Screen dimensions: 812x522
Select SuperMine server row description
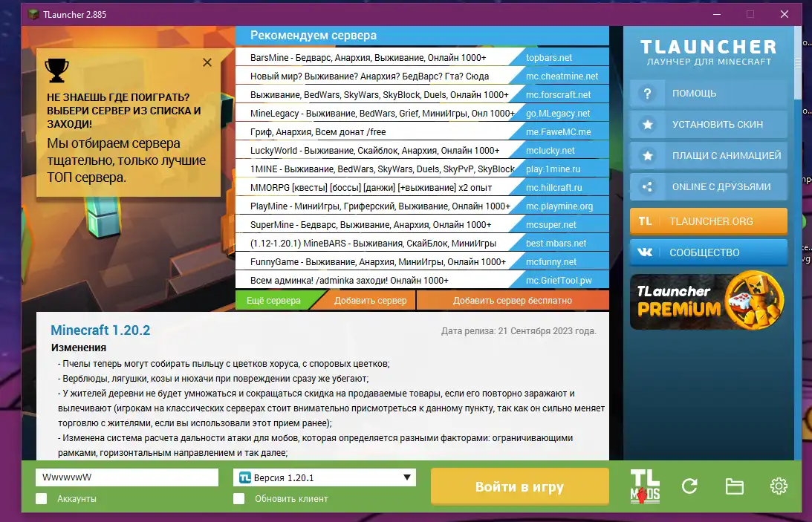pyautogui.click(x=371, y=225)
